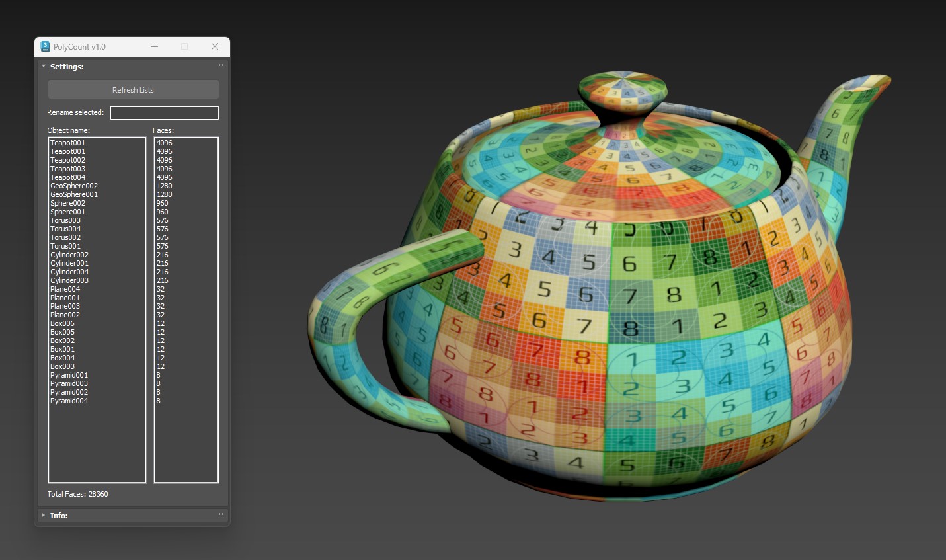Screen dimensions: 946x560
Task: Minimize the PolyCount window
Action: [x=155, y=46]
